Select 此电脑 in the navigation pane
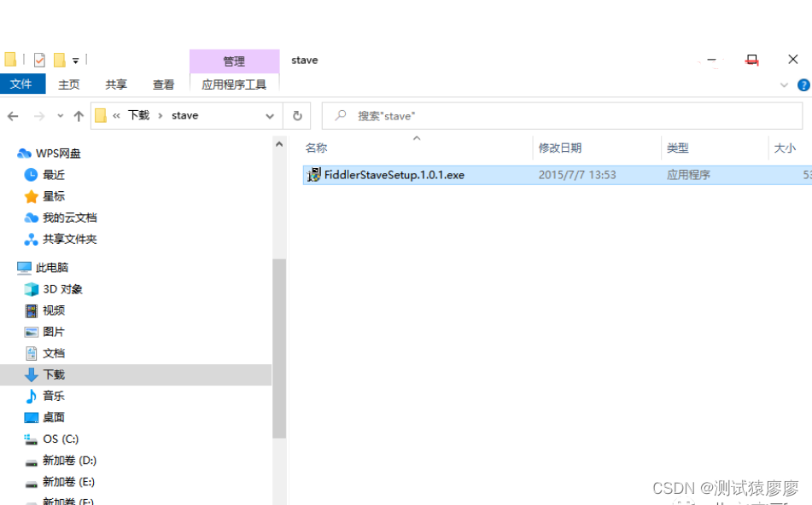The image size is (812, 505). (52, 268)
